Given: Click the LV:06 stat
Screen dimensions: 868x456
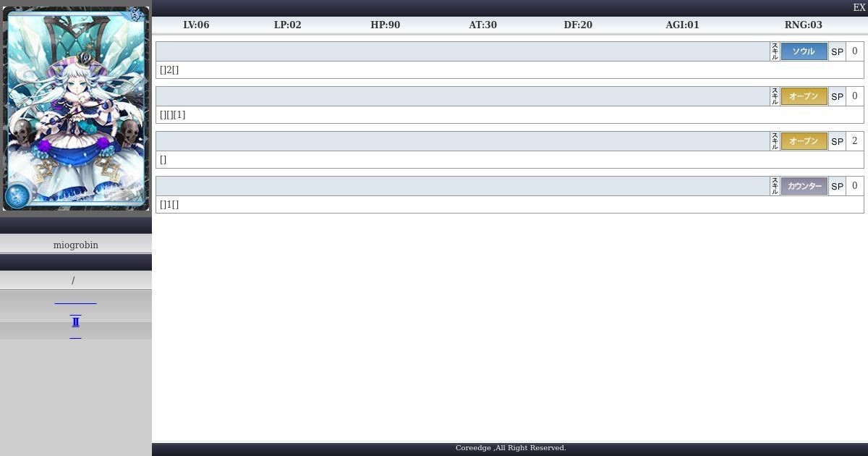Looking at the screenshot, I should pos(196,25).
